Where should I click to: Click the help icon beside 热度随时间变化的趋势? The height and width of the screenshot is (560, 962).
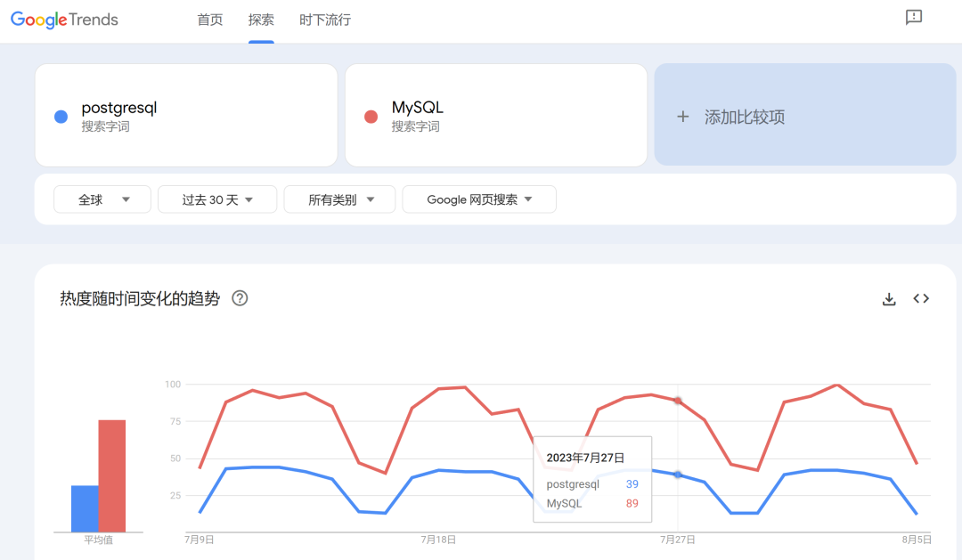coord(240,298)
